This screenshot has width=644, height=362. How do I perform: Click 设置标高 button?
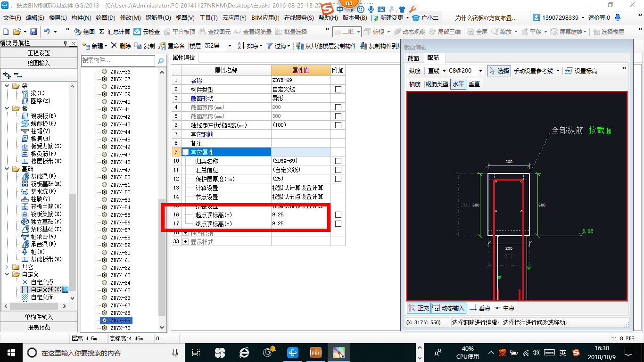(581, 71)
